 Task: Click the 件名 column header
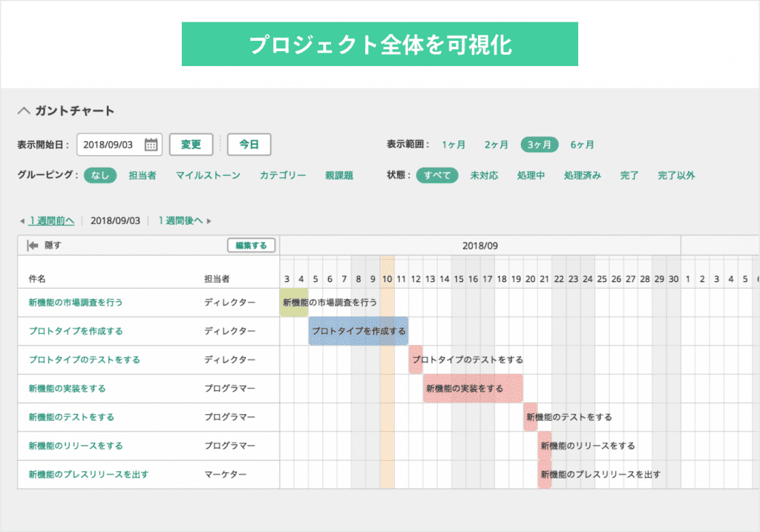pyautogui.click(x=37, y=278)
